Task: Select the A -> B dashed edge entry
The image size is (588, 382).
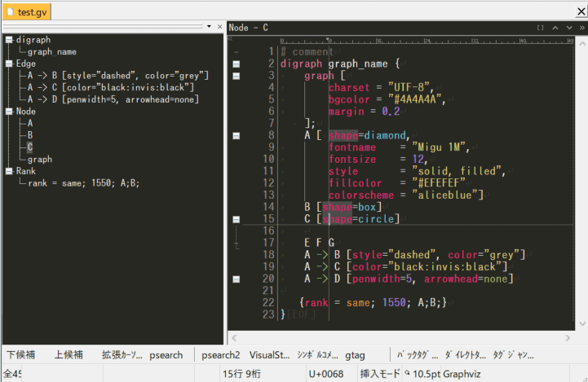Action: pos(117,76)
